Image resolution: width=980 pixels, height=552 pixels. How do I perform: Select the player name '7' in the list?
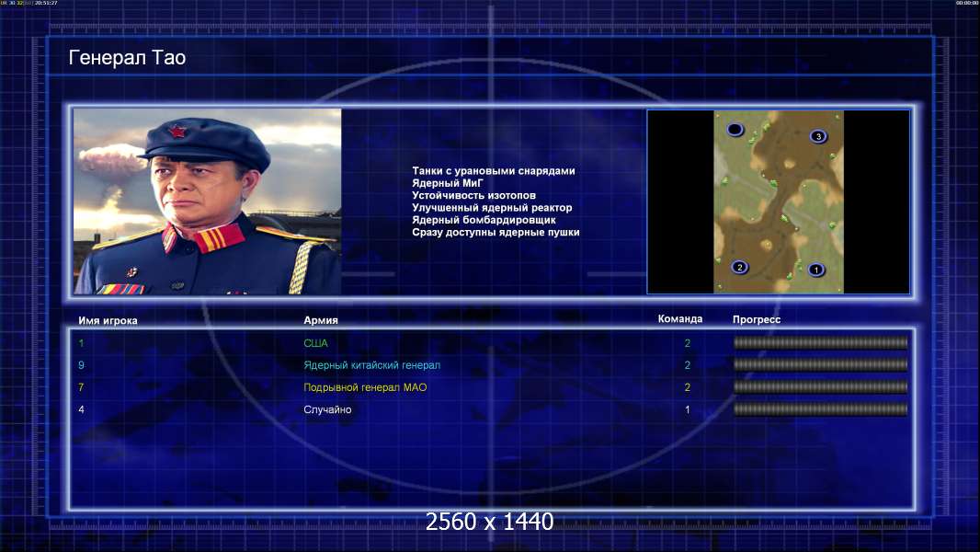pos(81,387)
